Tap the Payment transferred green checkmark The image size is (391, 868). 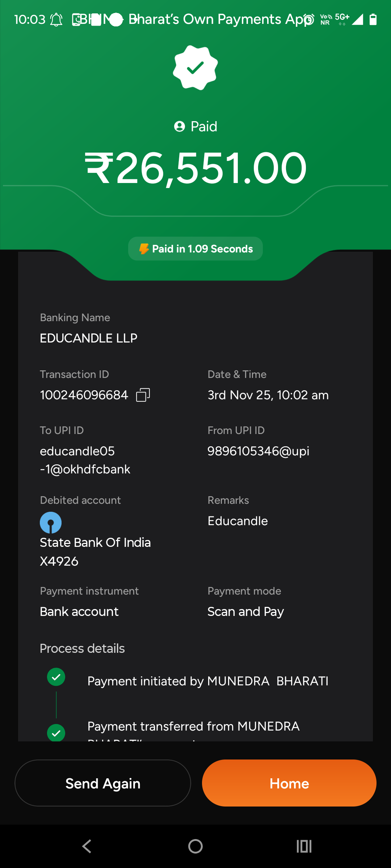(56, 733)
